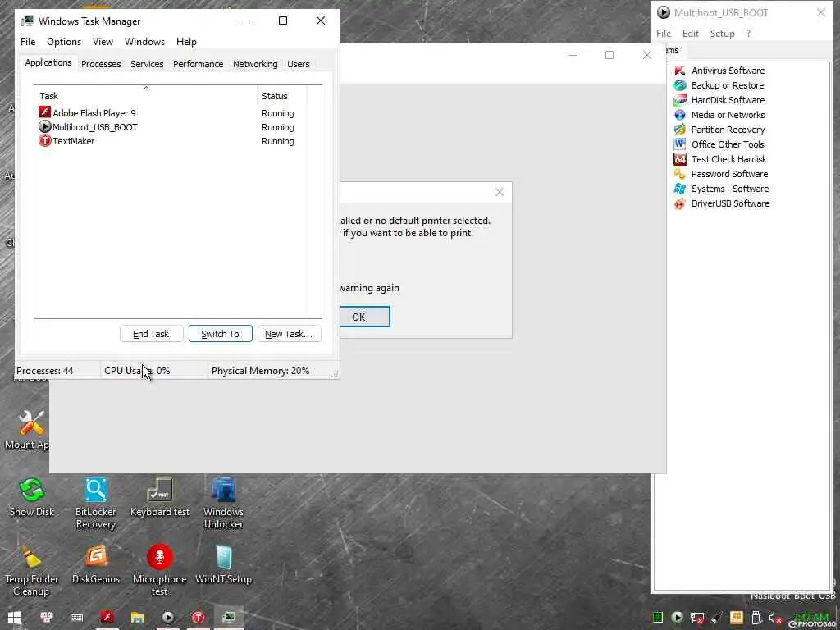
Task: Sort tasks by the Task column header
Action: [x=146, y=96]
